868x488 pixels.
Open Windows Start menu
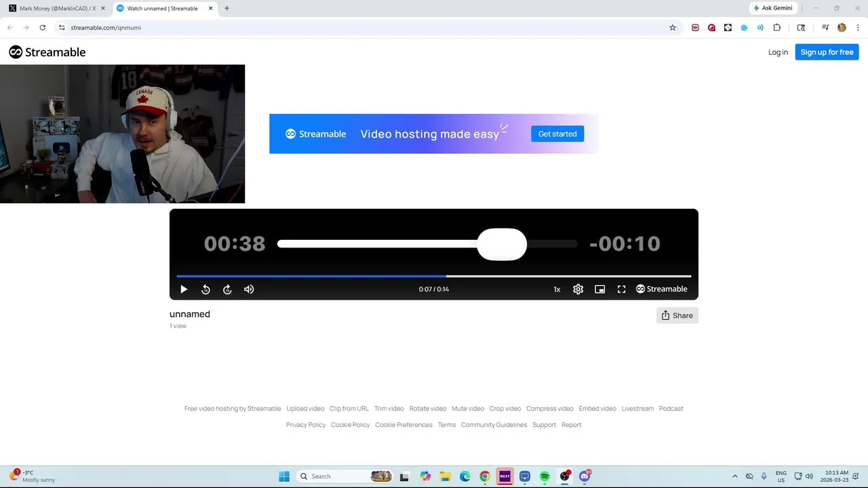point(284,476)
